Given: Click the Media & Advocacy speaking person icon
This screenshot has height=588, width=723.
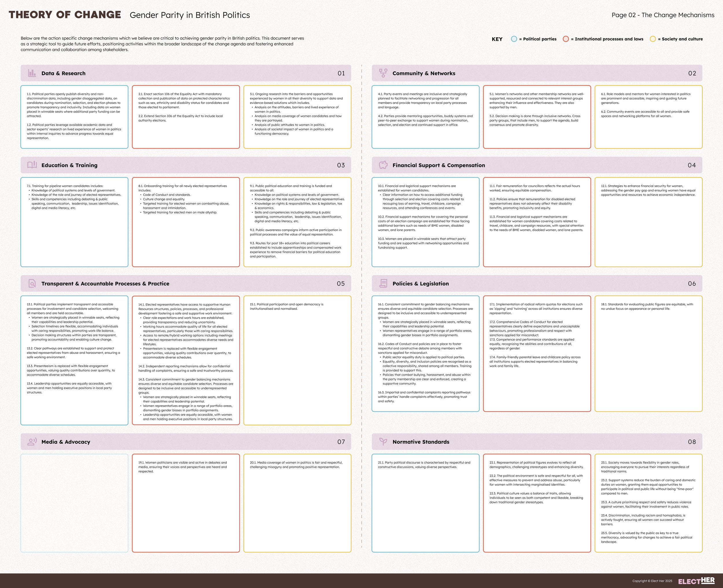Looking at the screenshot, I should click(32, 442).
